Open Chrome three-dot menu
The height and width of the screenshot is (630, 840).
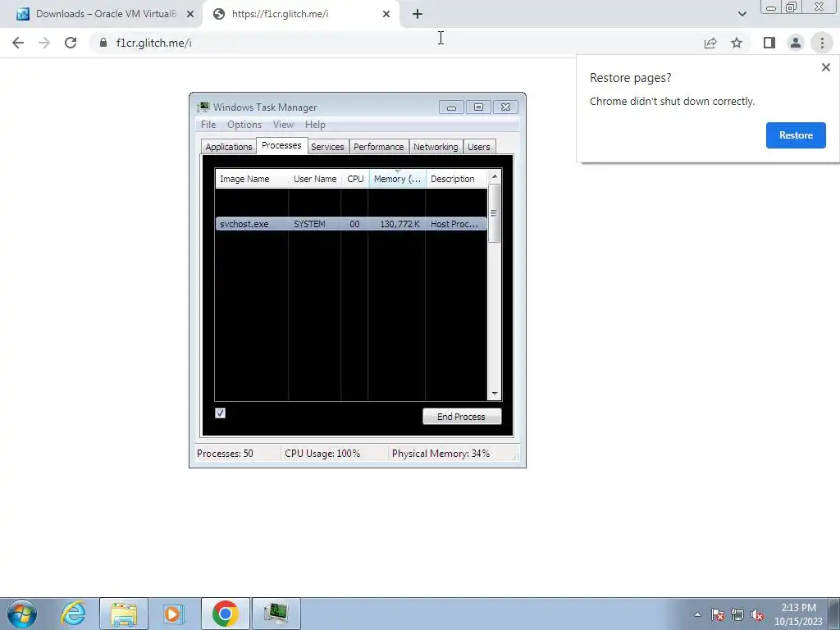coord(822,43)
